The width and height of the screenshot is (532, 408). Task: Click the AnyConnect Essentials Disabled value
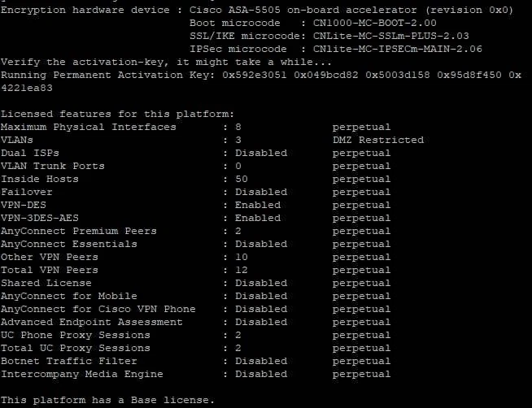tap(261, 244)
